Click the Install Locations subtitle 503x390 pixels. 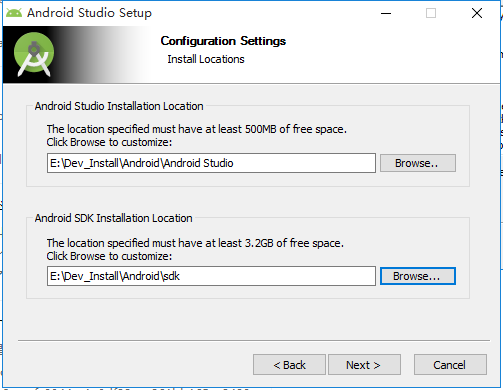[206, 59]
